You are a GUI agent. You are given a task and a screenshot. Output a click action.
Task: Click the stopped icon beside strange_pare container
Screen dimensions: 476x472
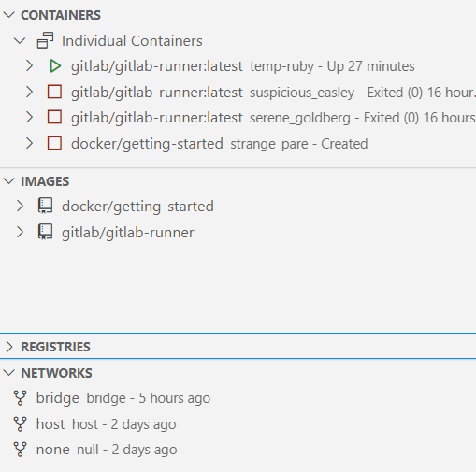54,143
